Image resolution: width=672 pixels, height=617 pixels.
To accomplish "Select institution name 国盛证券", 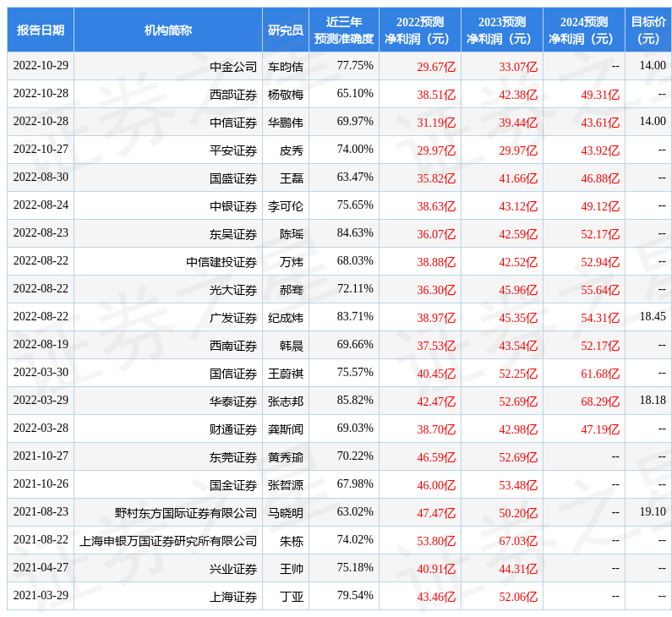I will click(233, 178).
